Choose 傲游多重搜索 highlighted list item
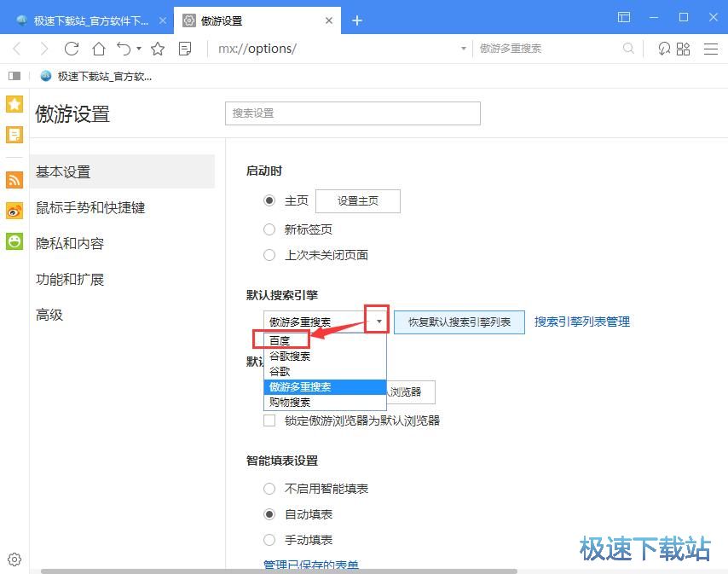This screenshot has width=728, height=574. coord(325,387)
